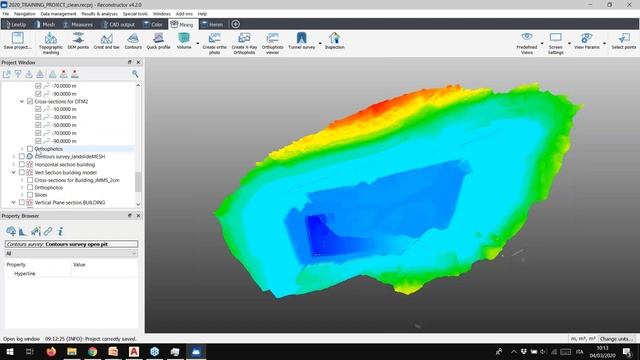
Task: Open the Windows notification center
Action: 627,351
